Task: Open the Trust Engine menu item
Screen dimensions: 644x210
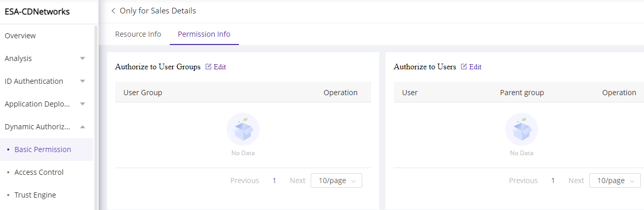Action: tap(35, 195)
